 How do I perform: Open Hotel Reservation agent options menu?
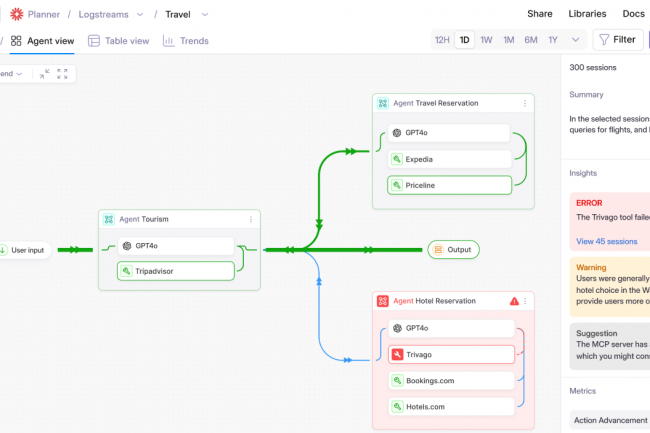click(525, 301)
